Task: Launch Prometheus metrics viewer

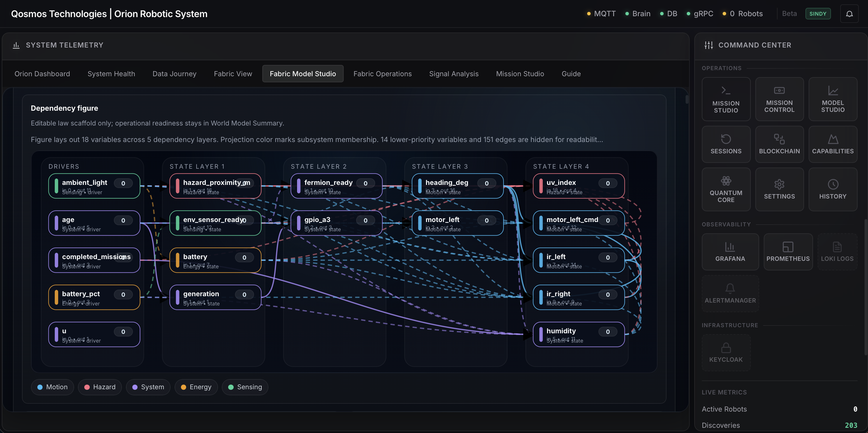Action: (x=788, y=252)
